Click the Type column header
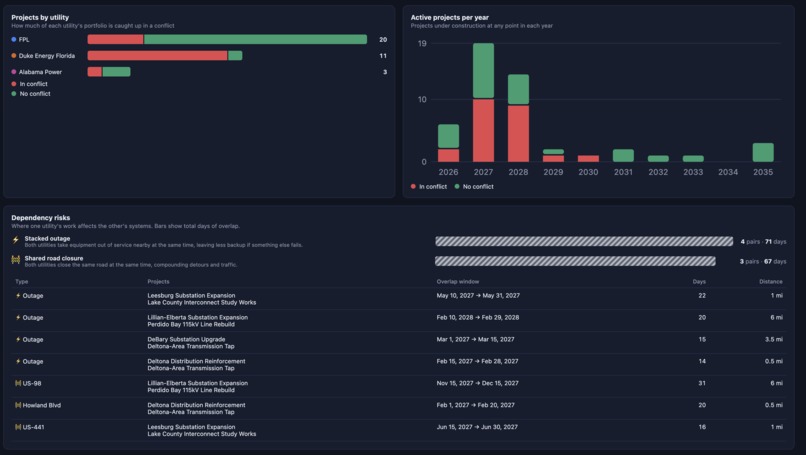 [x=22, y=282]
